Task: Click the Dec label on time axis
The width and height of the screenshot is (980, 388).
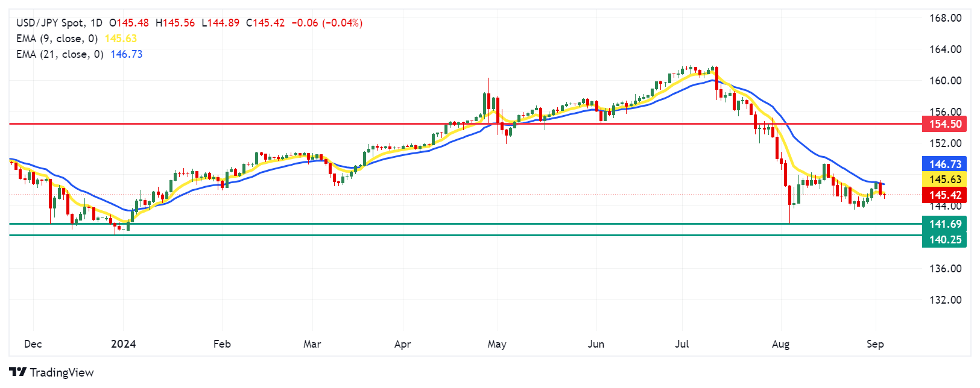Action: [33, 344]
